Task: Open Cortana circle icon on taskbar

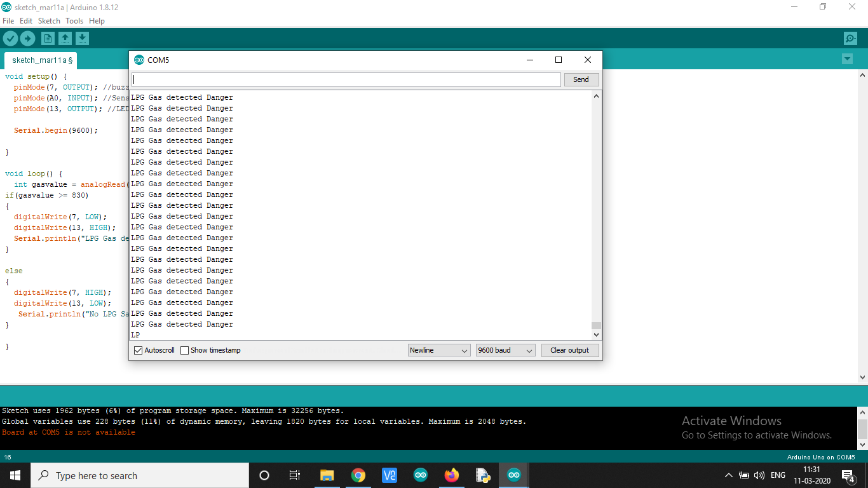Action: pos(264,475)
